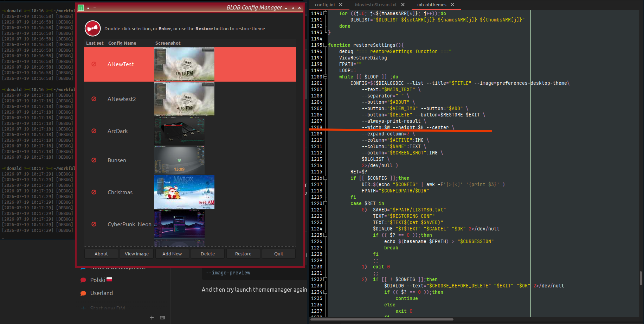Switch to the config.ini tab
This screenshot has width=644, height=324.
(x=325, y=5)
